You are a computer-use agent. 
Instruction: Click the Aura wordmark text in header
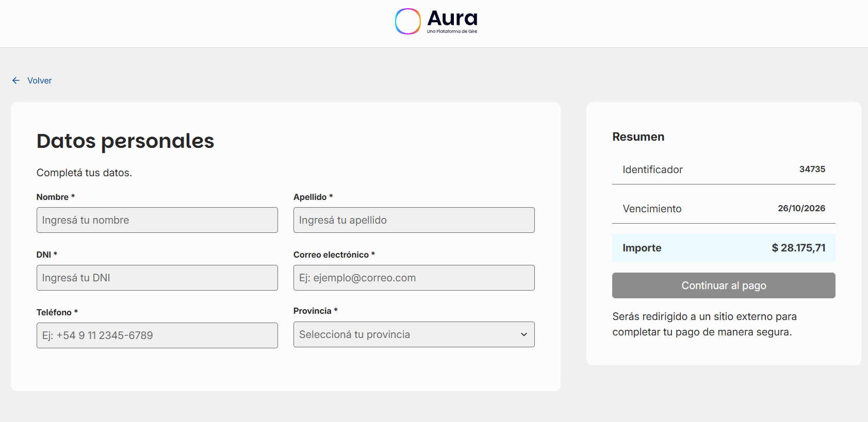click(x=452, y=19)
